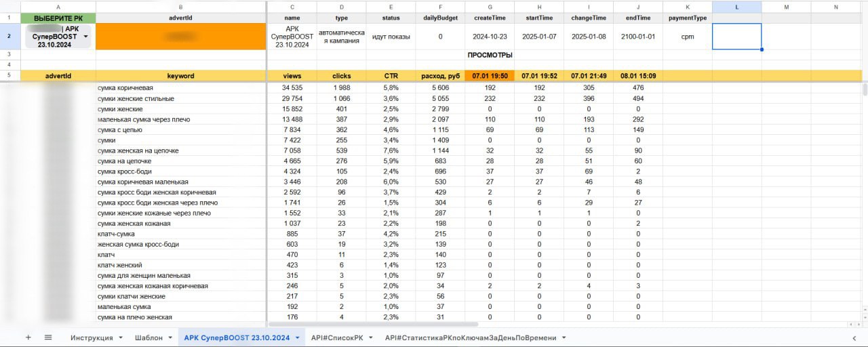Click the selected empty cell L2
Screen dimensions: 868x347
tap(736, 37)
